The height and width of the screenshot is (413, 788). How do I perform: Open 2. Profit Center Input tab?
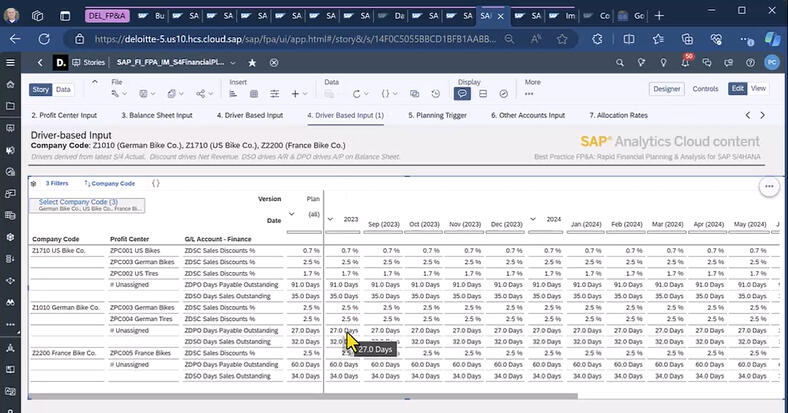64,115
